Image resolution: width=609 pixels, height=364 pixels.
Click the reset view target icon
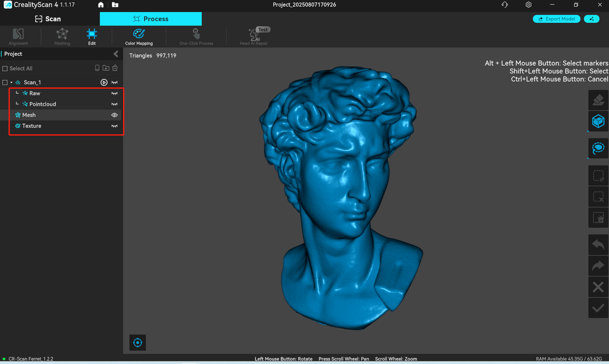(x=138, y=343)
